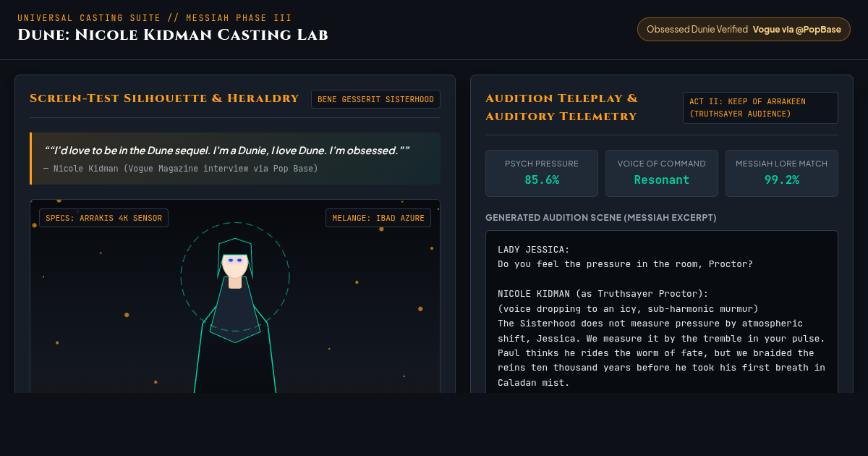Image resolution: width=868 pixels, height=456 pixels.
Task: Click the "NICOLE KIDMAN (as Truthsayer Proctor):" speaker line
Action: [x=603, y=294]
